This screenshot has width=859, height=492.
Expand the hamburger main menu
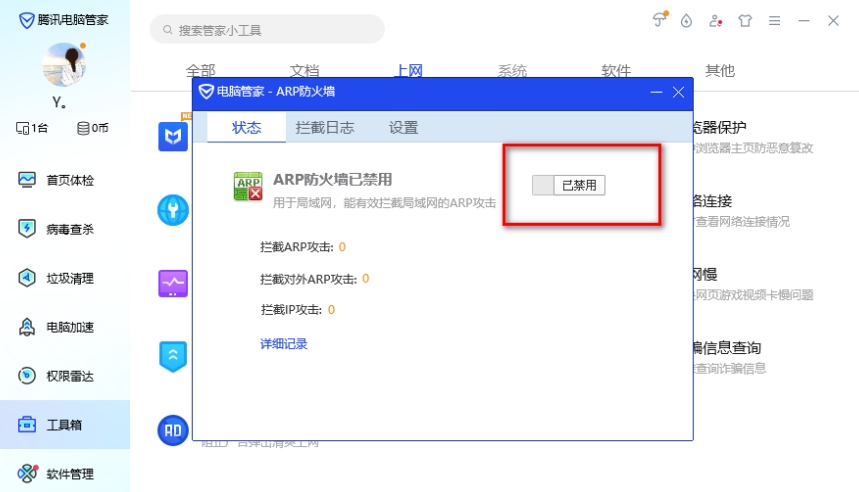(774, 20)
